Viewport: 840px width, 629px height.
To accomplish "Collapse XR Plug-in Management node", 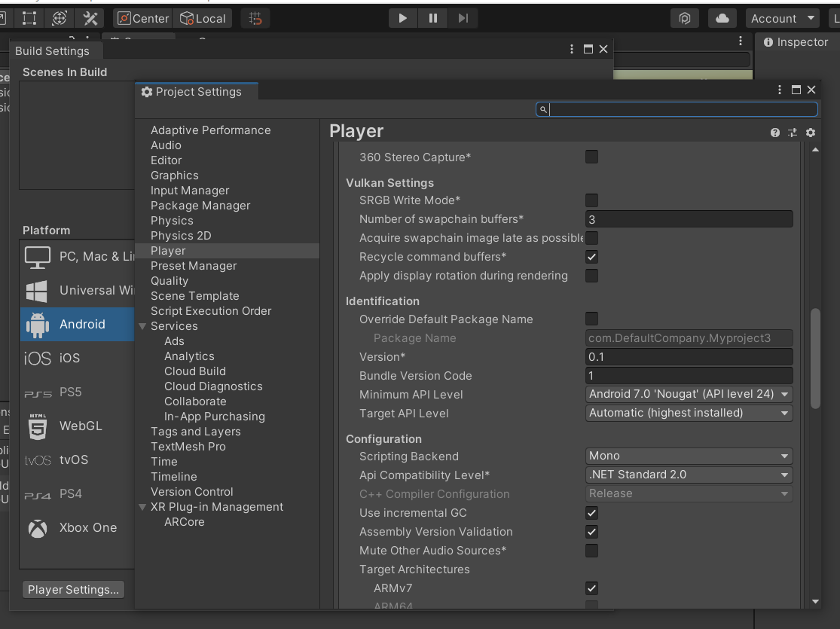I will (x=142, y=507).
